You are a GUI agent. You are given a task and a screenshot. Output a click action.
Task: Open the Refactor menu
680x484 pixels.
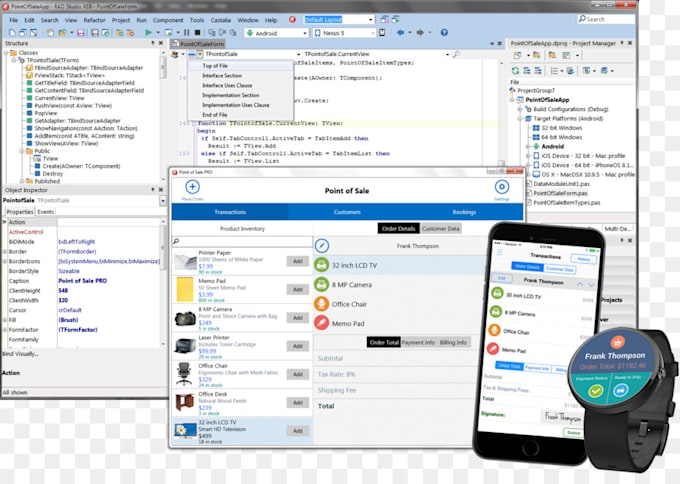click(x=94, y=20)
